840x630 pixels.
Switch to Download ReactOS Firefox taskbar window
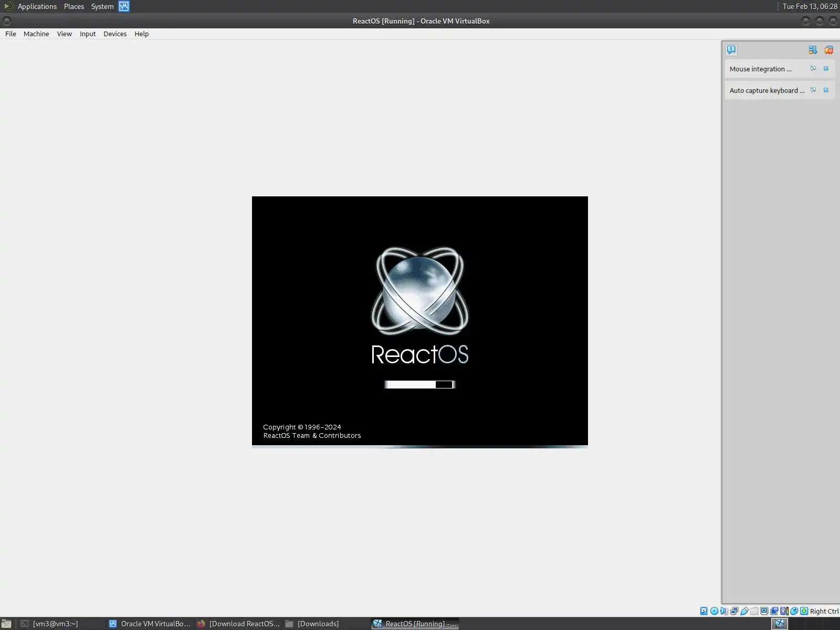tap(238, 624)
